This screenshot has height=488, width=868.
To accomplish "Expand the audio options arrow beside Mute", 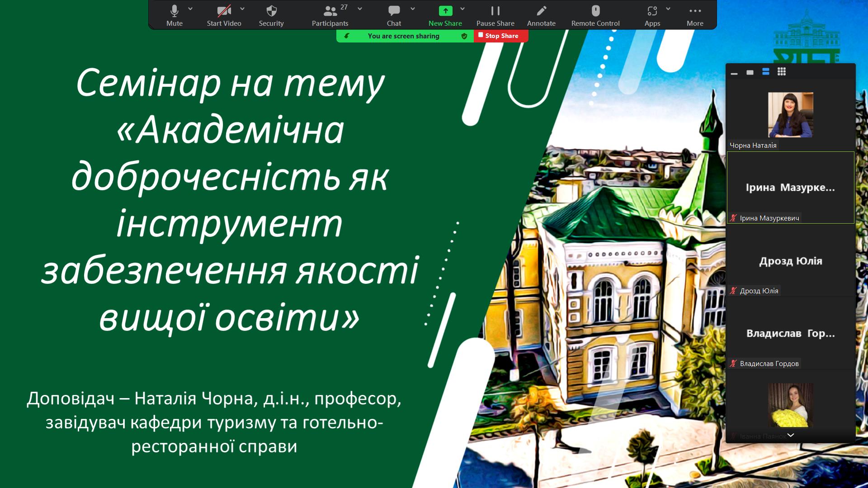I will [190, 9].
